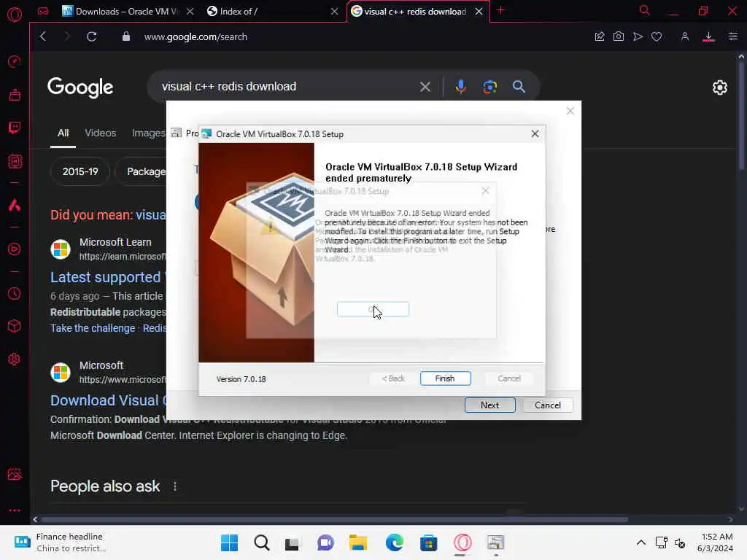Image resolution: width=747 pixels, height=560 pixels.
Task: Open the profile account icon
Action: (x=684, y=36)
